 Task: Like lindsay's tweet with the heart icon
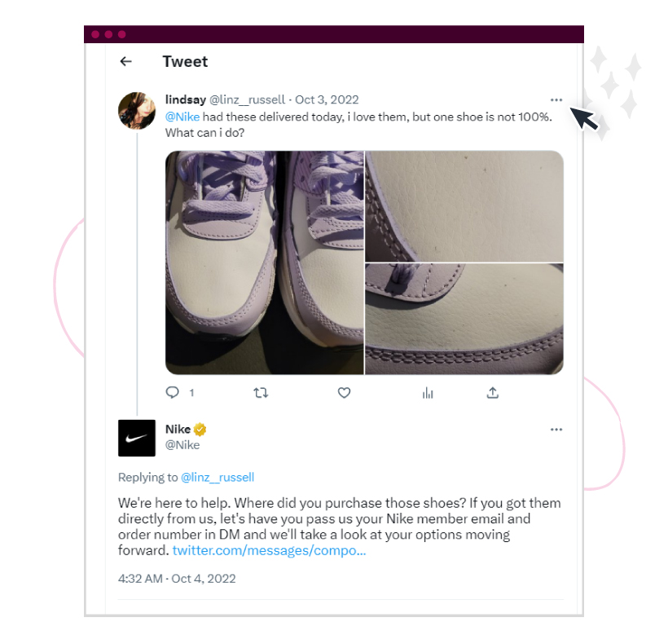344,393
